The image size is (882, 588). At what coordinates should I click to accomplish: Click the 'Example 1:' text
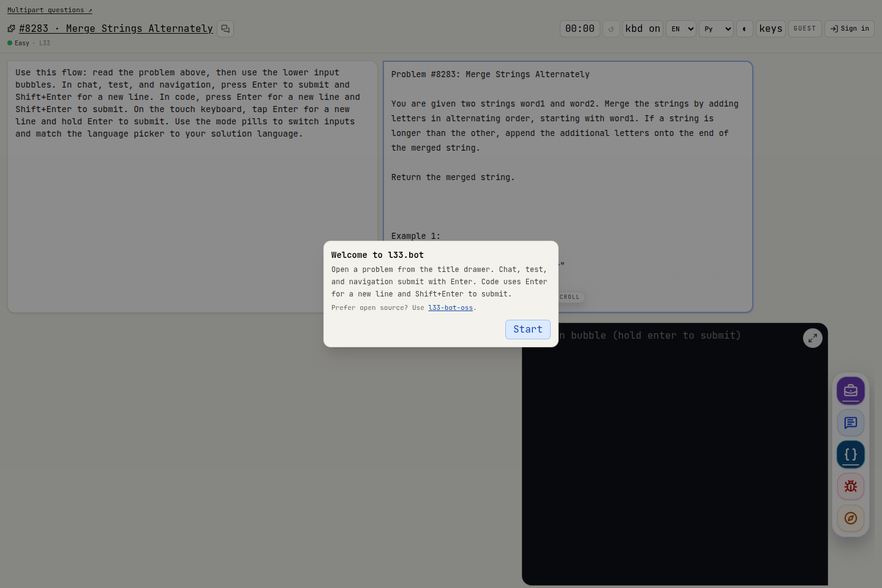click(x=416, y=236)
